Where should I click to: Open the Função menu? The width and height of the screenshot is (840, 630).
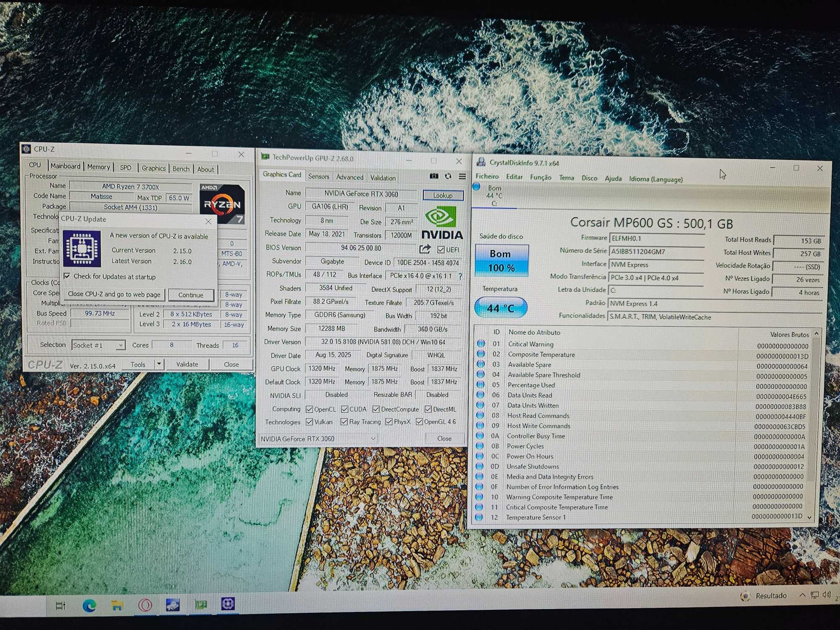(541, 177)
